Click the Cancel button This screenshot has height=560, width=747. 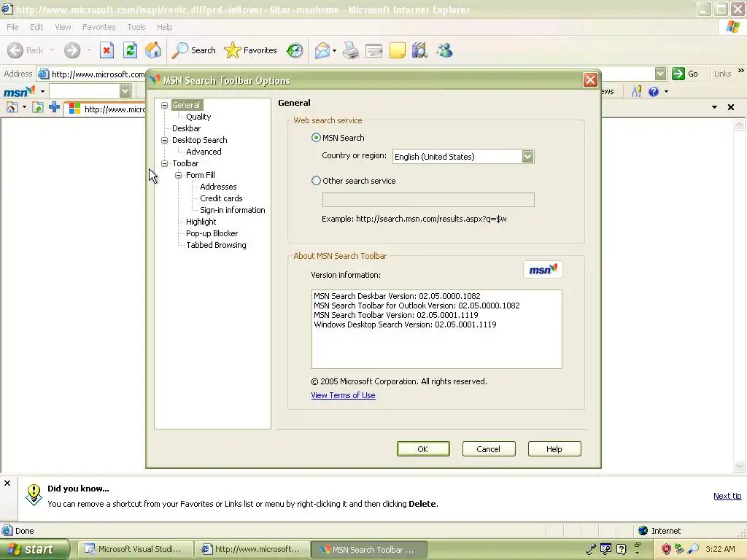click(489, 448)
